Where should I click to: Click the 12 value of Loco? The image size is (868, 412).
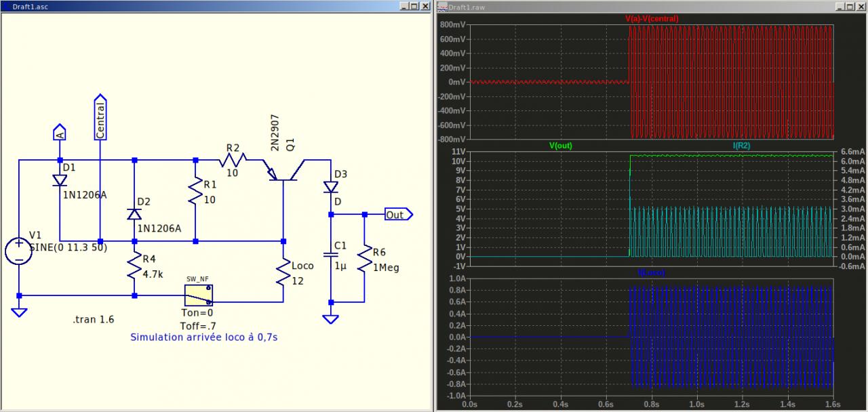point(298,282)
